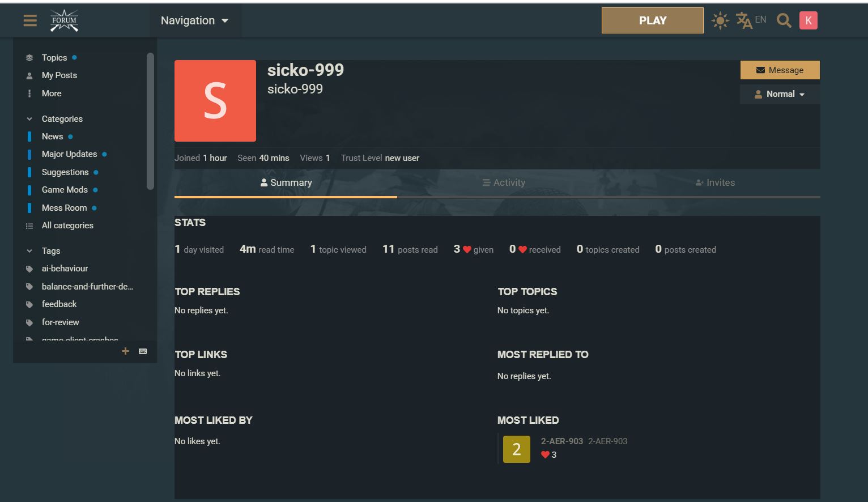Open the K user avatar menu

[x=808, y=20]
